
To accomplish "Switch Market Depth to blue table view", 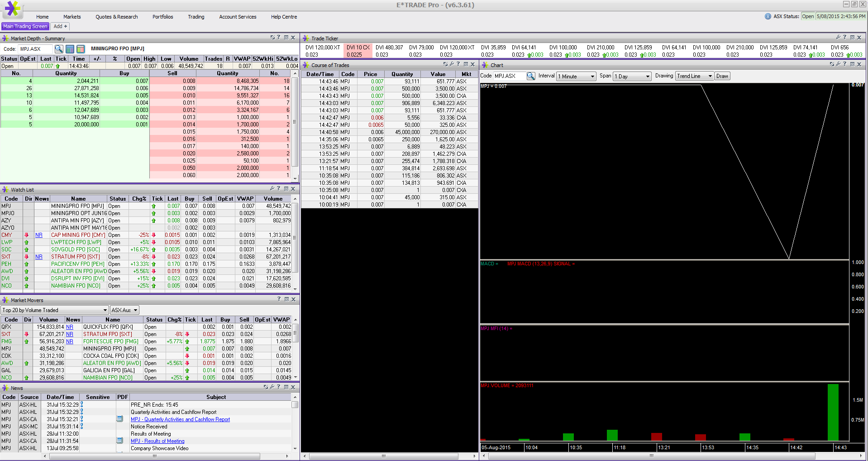I will (70, 49).
